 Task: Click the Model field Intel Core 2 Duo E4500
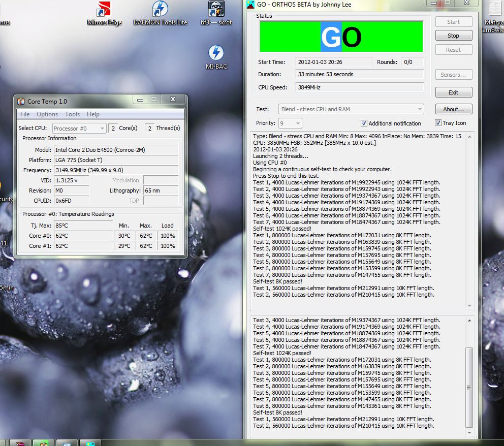click(x=116, y=150)
